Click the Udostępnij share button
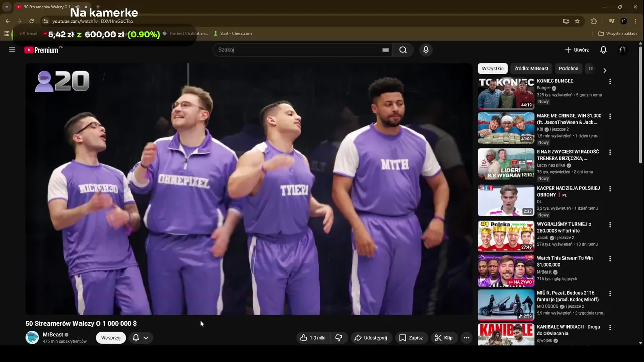Viewport: 644px width, 362px height. click(371, 338)
